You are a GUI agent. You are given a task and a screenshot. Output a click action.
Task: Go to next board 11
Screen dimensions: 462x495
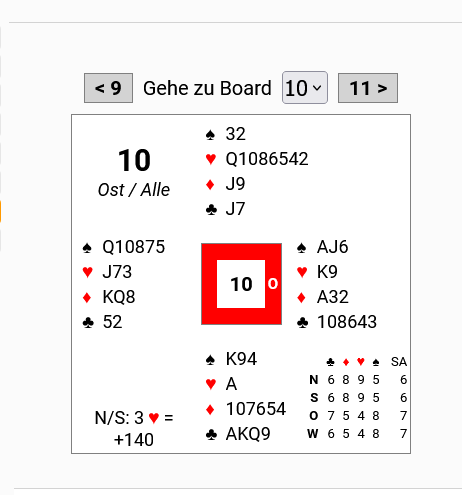[368, 88]
